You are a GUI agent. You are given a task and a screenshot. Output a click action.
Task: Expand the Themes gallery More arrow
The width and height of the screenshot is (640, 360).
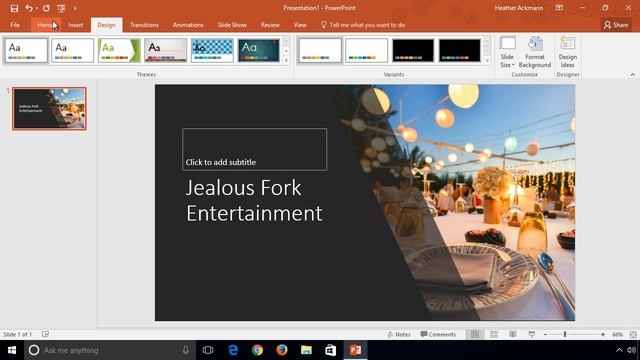(286, 61)
